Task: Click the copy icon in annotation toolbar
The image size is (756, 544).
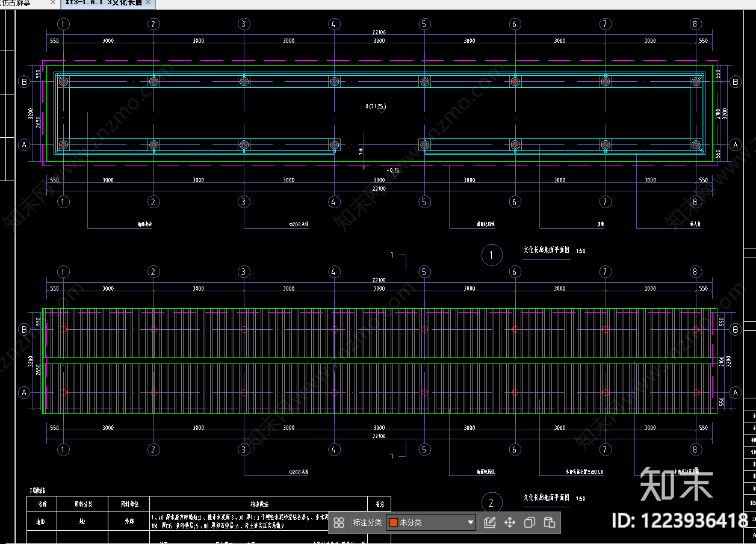Action: [529, 522]
